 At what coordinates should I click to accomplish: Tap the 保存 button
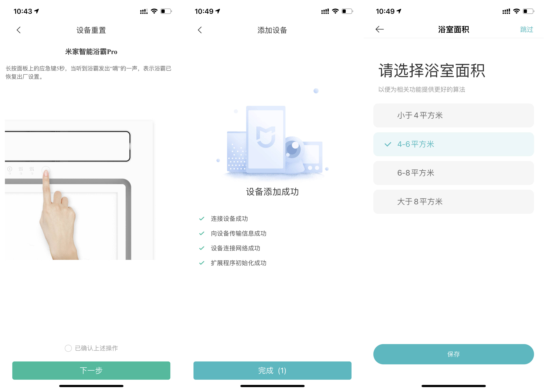pyautogui.click(x=453, y=354)
